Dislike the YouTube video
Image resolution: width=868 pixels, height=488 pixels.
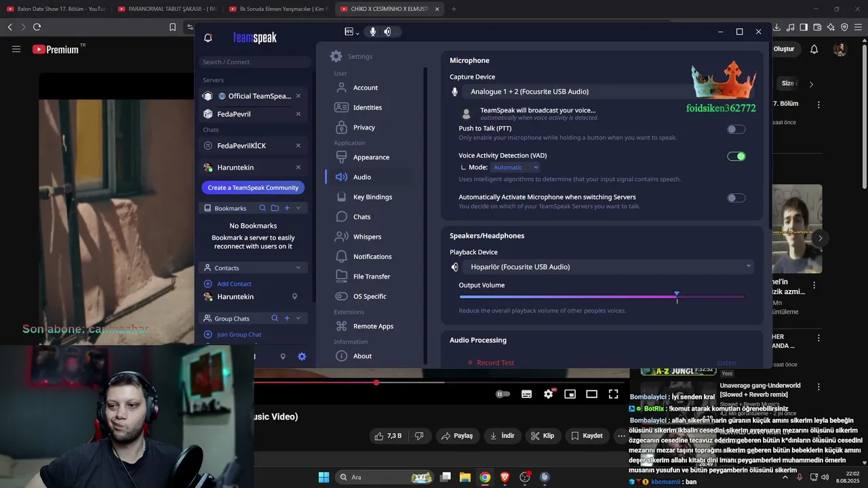point(419,436)
